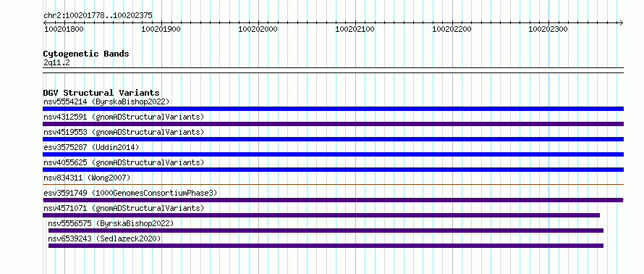The width and height of the screenshot is (644, 274).
Task: Click the purple bar under nsv4312591
Action: point(333,124)
